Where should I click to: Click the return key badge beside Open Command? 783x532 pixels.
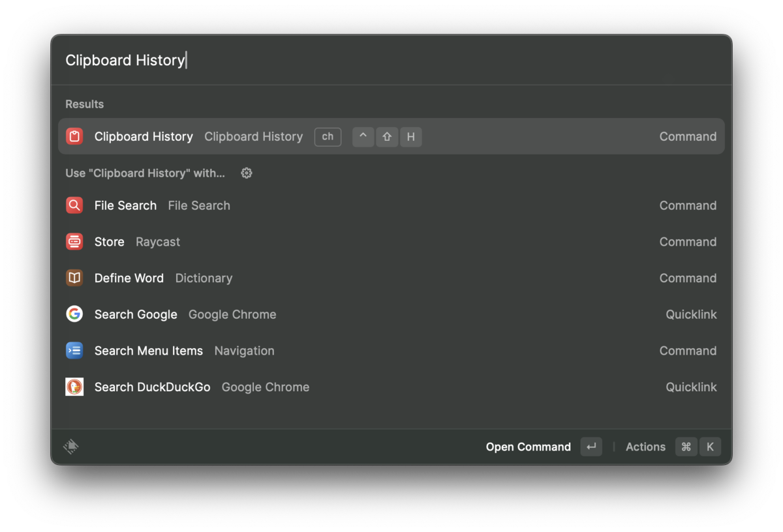pos(591,447)
